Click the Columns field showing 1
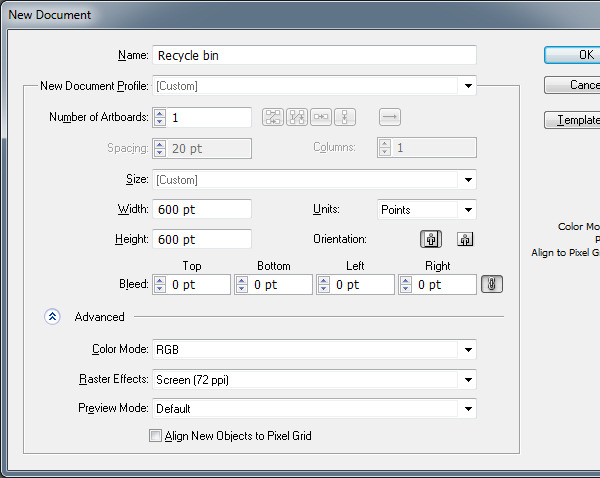600x478 pixels. tap(434, 148)
